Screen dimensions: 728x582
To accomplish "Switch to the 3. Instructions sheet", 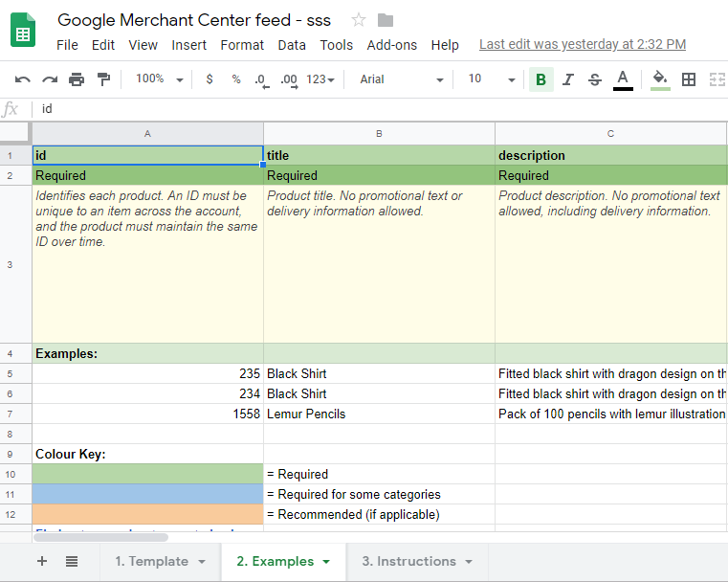I will point(409,562).
